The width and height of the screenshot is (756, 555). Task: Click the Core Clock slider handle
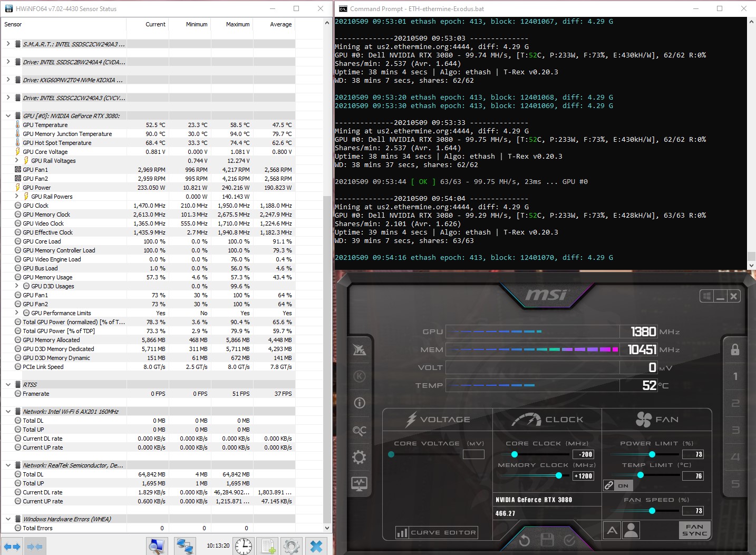click(x=515, y=454)
